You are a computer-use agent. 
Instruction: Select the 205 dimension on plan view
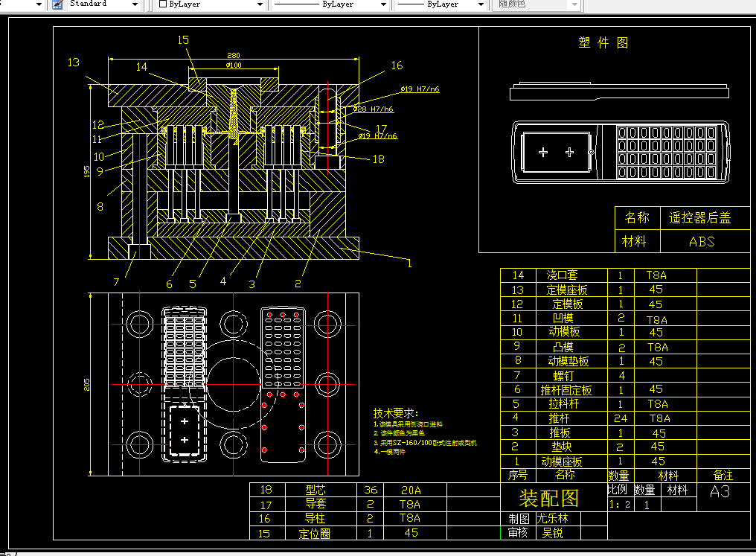click(x=87, y=384)
